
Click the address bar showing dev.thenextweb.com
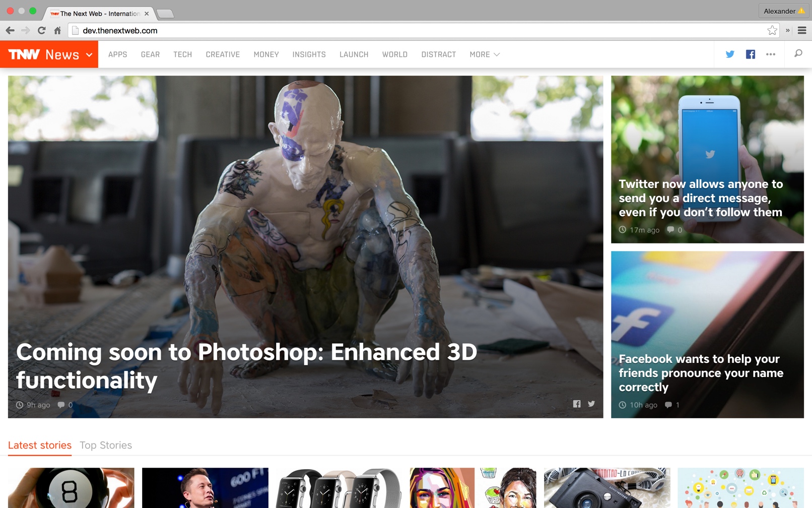click(403, 31)
